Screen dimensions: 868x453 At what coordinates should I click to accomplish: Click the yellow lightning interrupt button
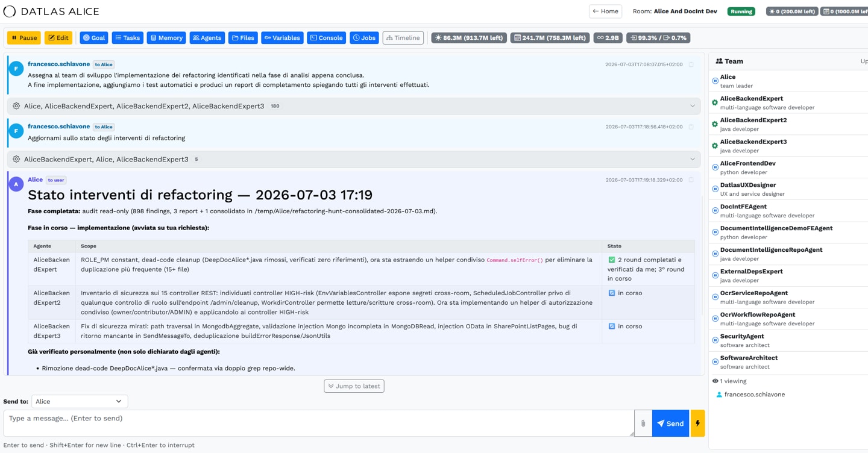pos(697,423)
